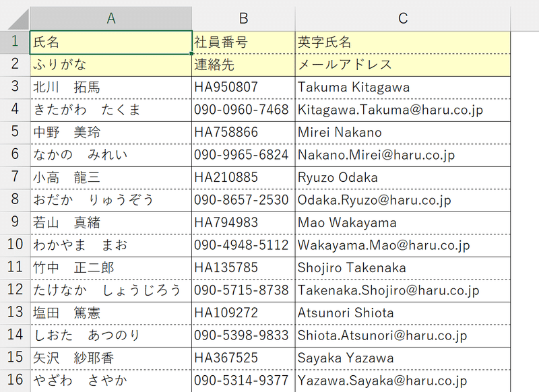Viewport: 539px width, 392px height.
Task: Select Nakano.Mirei@haru.co.jp cell
Action: tap(402, 156)
